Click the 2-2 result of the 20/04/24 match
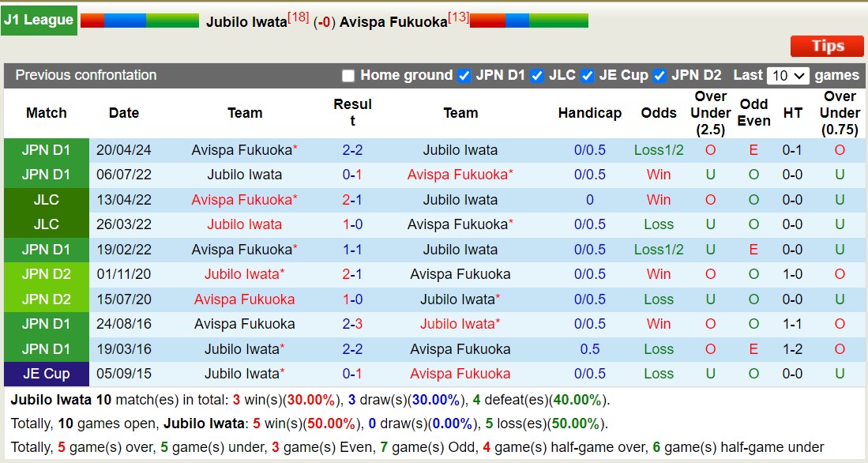 (x=352, y=150)
